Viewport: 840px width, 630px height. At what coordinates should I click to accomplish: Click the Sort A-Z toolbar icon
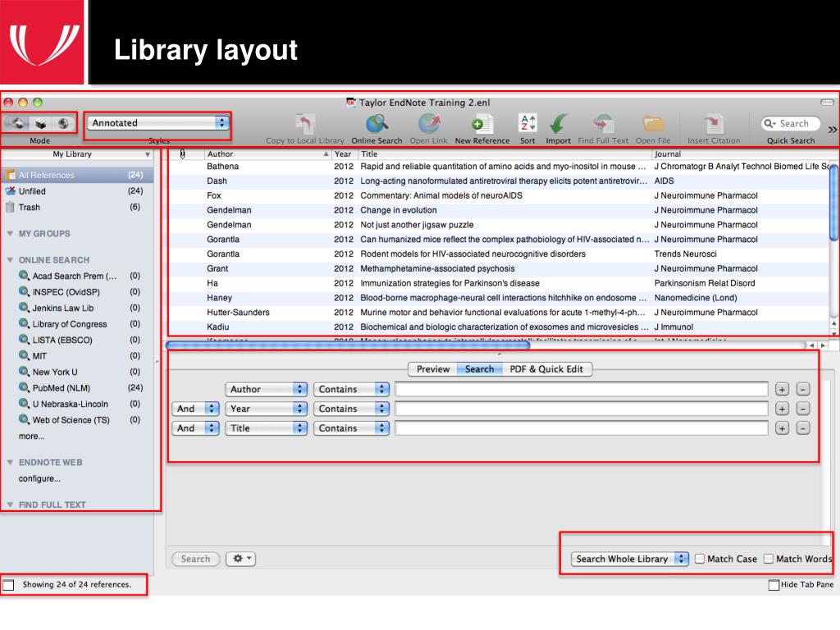point(527,123)
